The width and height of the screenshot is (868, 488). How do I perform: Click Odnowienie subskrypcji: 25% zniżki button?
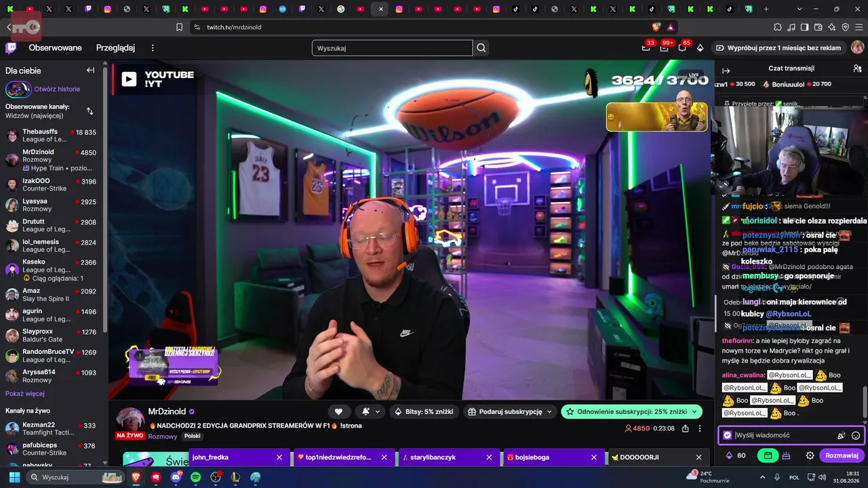coord(631,411)
